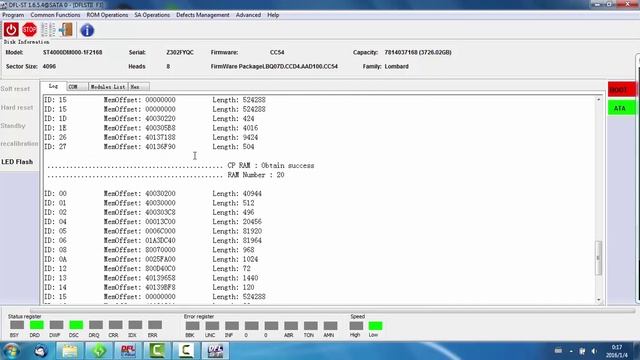Open the file explorer folder in the taskbar

70,351
